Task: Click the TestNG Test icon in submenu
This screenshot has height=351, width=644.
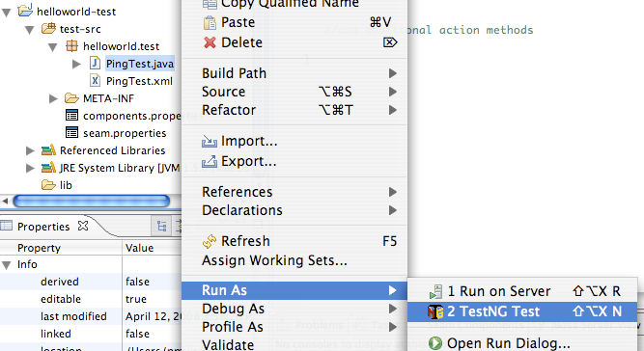Action: tap(435, 312)
